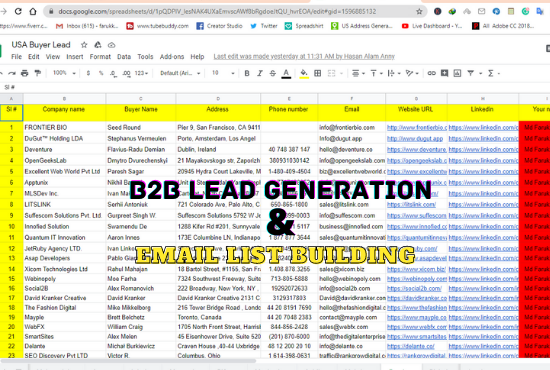Select the Phone number header cell
550x370 pixels.
click(x=289, y=113)
